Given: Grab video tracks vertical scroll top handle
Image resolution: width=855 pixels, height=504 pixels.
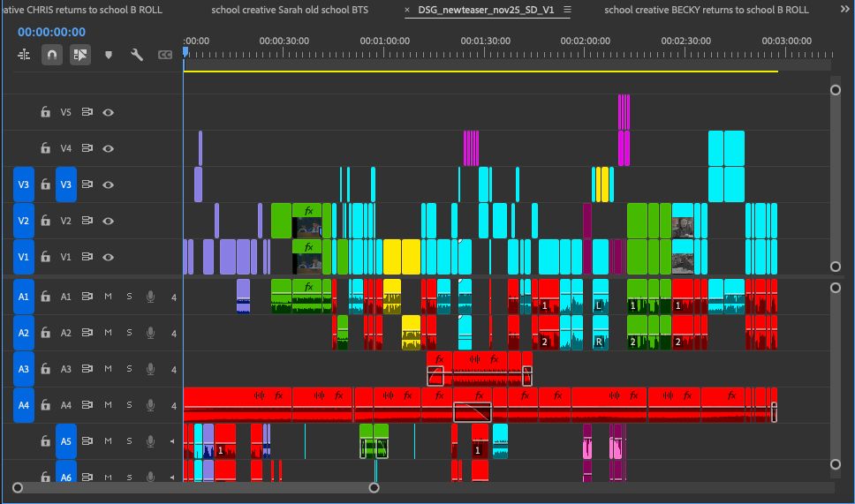Looking at the screenshot, I should [x=836, y=90].
